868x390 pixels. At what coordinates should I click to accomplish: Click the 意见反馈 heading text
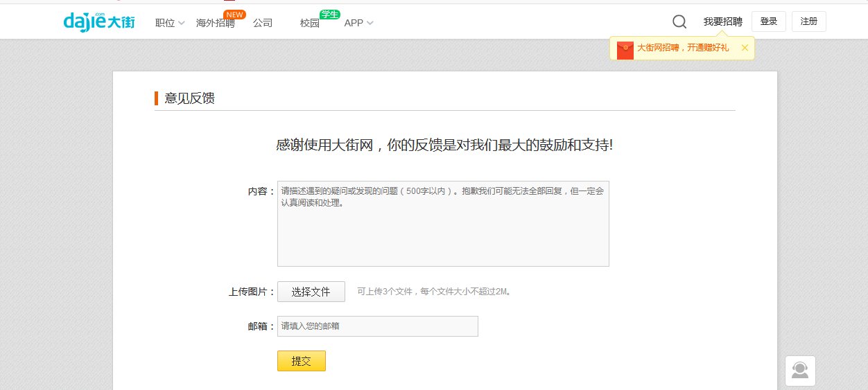click(189, 98)
